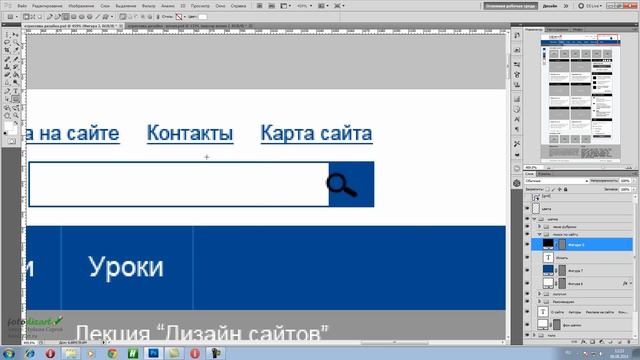Screen dimensions: 640x360
Task: Open the Изображение menu
Action: click(x=81, y=6)
